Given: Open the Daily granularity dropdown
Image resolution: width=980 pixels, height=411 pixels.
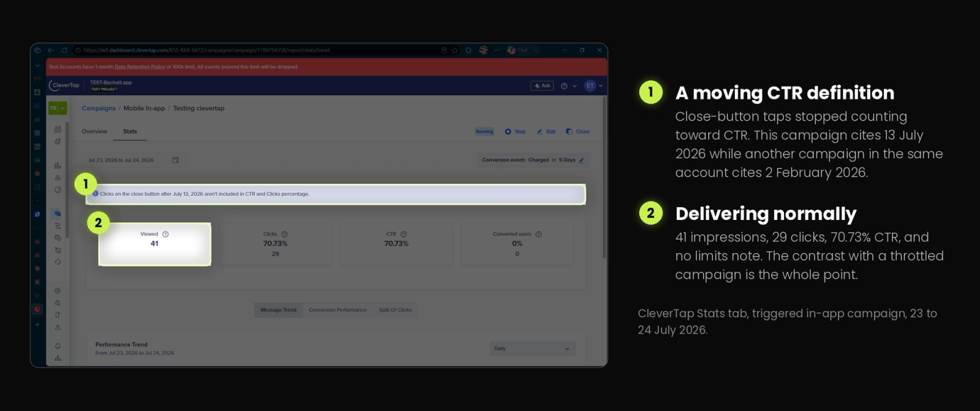Looking at the screenshot, I should pyautogui.click(x=532, y=349).
